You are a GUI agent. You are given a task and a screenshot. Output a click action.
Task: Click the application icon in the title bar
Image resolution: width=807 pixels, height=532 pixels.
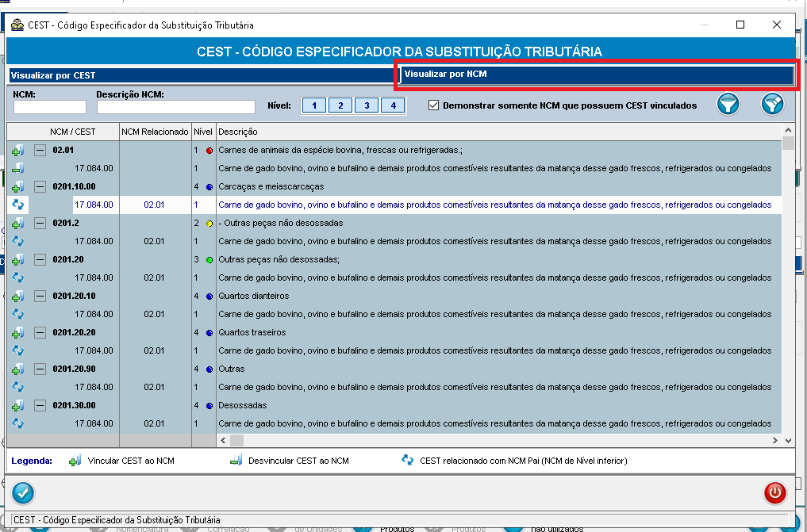[17, 25]
